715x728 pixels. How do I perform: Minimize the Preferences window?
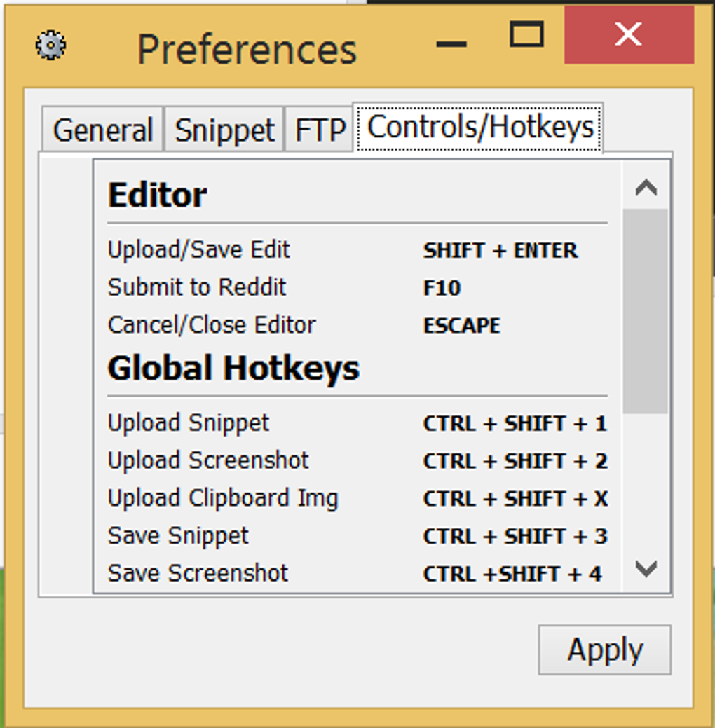(x=451, y=44)
